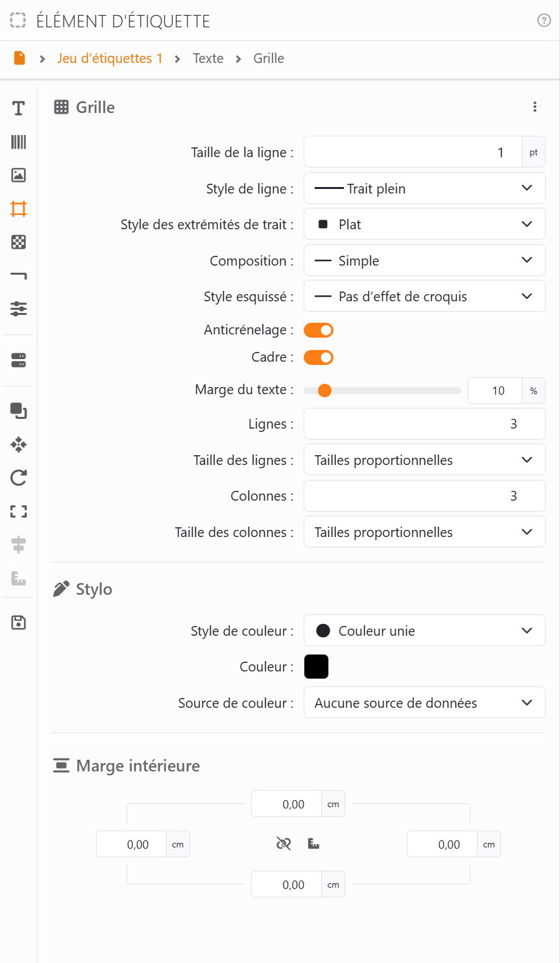The height and width of the screenshot is (963, 560).
Task: Select the Barcode tool in sidebar
Action: (x=19, y=142)
